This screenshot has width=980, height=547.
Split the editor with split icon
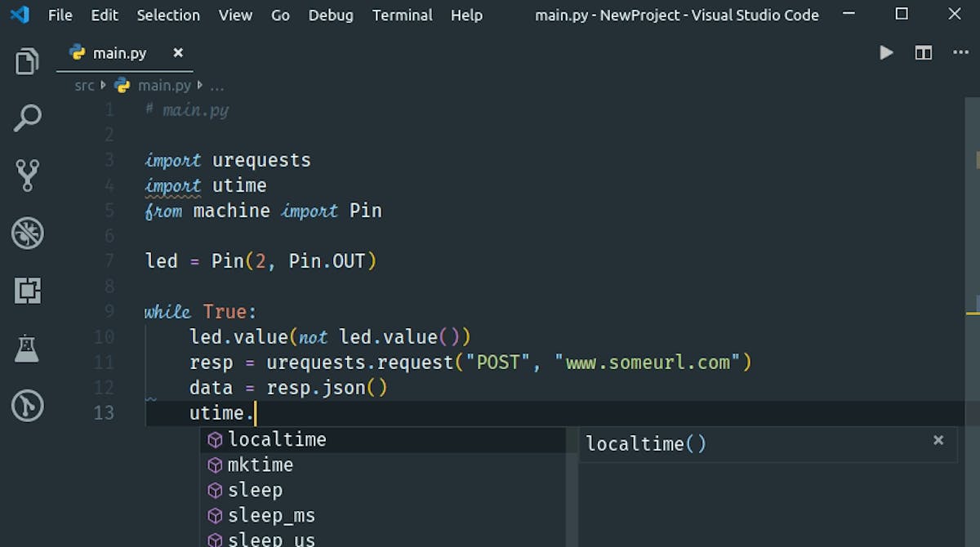pyautogui.click(x=924, y=53)
